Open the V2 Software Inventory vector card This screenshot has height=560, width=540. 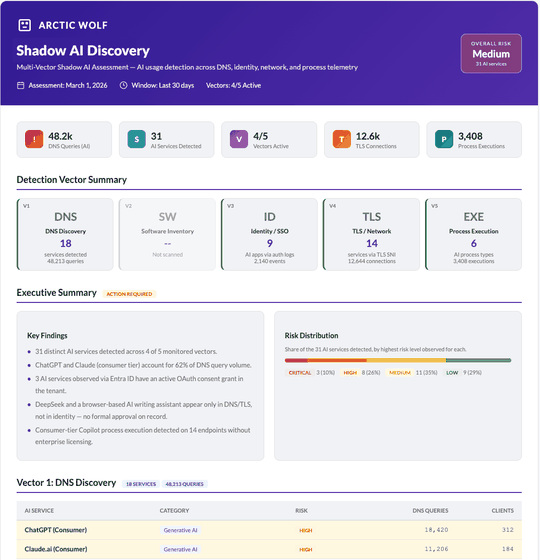[168, 234]
